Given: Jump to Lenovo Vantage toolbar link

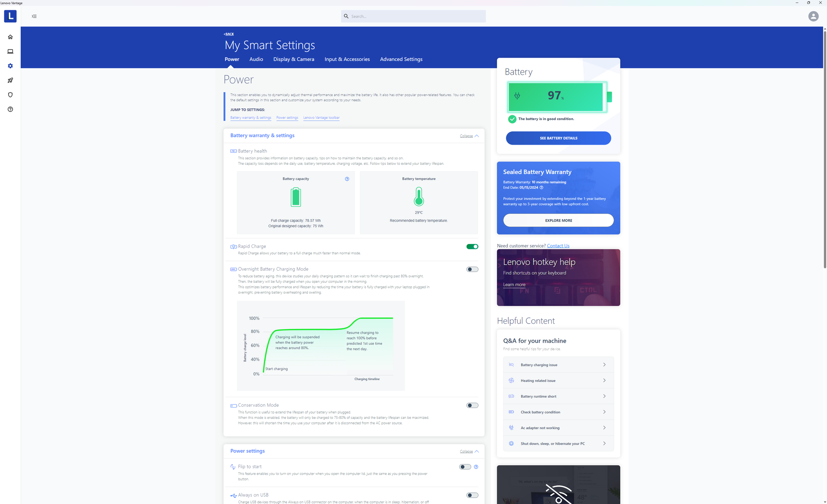Looking at the screenshot, I should click(x=321, y=118).
